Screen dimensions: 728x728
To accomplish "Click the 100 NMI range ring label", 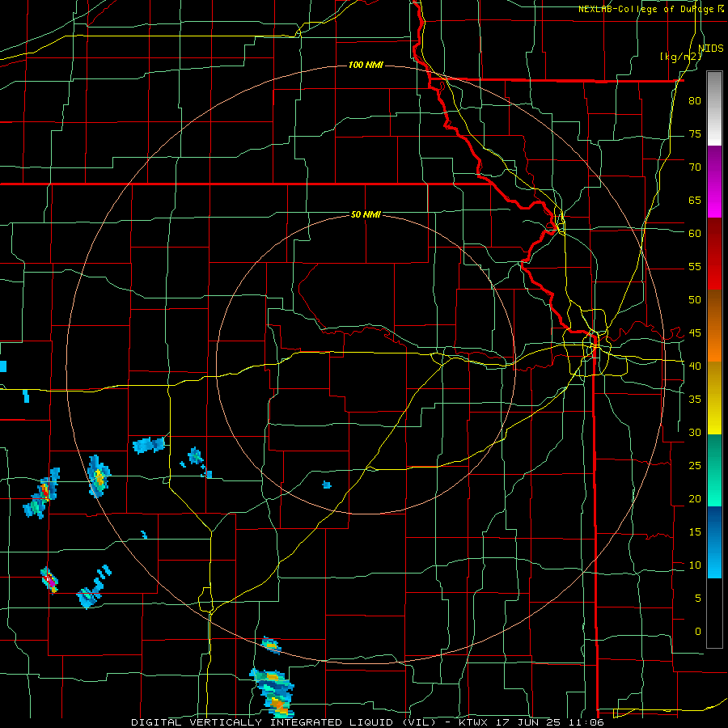I will click(366, 65).
